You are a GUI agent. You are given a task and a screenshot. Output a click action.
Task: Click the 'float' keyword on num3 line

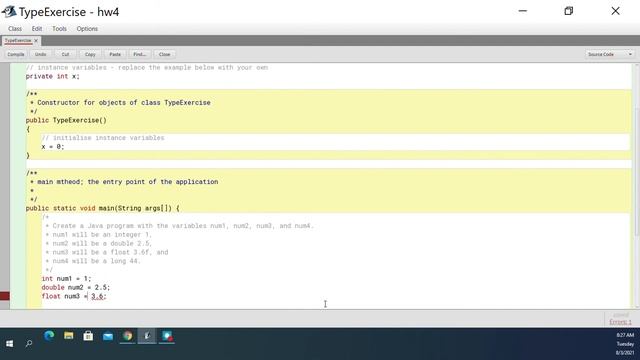[51, 296]
